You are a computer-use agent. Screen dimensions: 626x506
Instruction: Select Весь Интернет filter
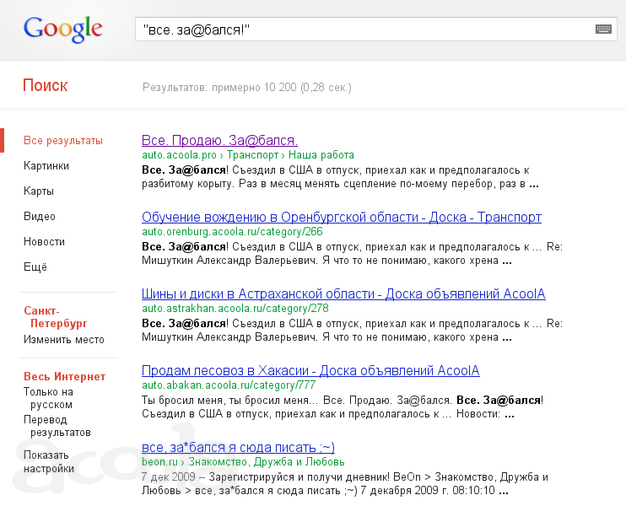point(64,377)
